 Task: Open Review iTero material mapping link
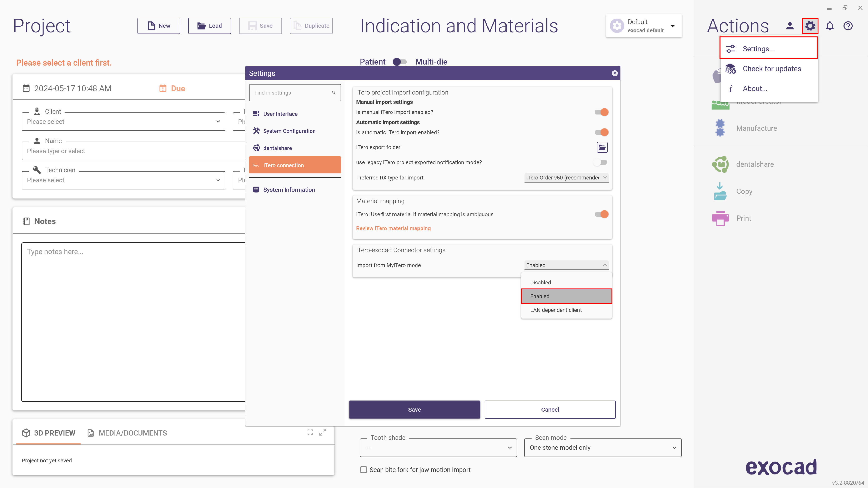point(393,228)
